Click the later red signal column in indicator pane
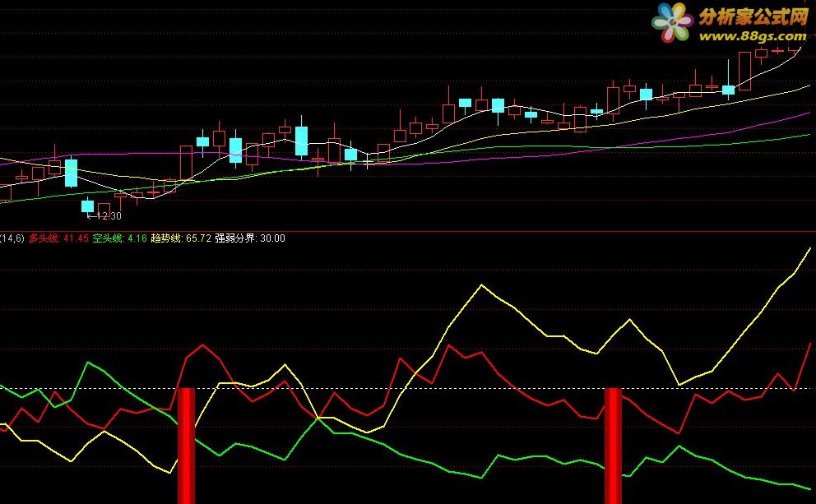Image resolution: width=816 pixels, height=504 pixels. (x=613, y=446)
